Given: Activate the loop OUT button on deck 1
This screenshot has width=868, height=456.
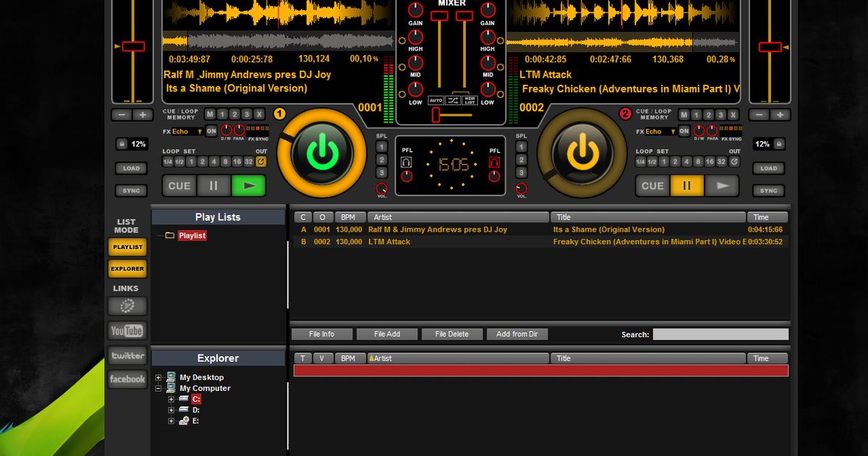Looking at the screenshot, I should tap(261, 161).
